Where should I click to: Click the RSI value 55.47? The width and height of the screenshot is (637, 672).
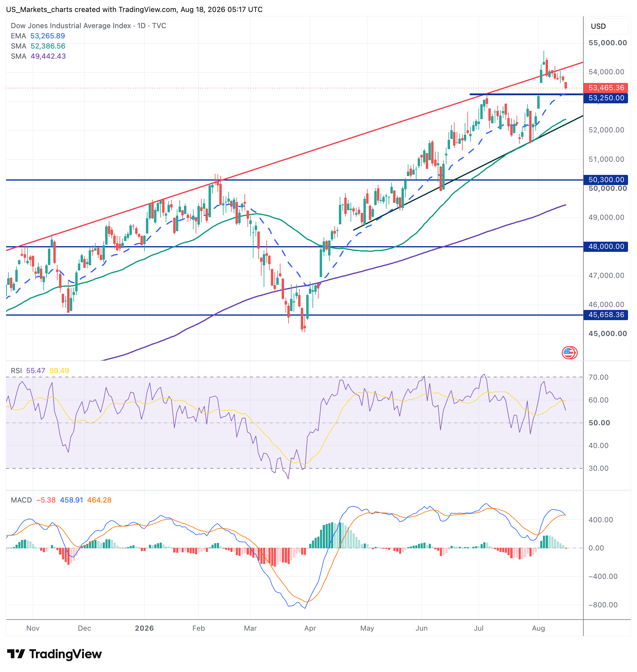pyautogui.click(x=36, y=371)
